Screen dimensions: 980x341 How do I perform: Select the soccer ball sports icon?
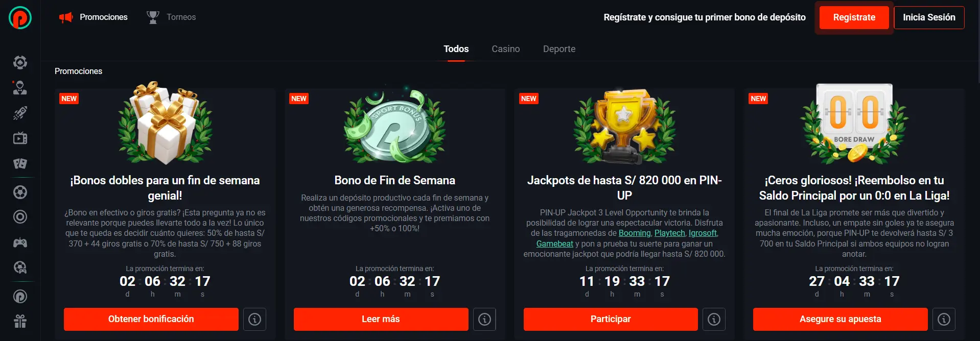pyautogui.click(x=20, y=192)
